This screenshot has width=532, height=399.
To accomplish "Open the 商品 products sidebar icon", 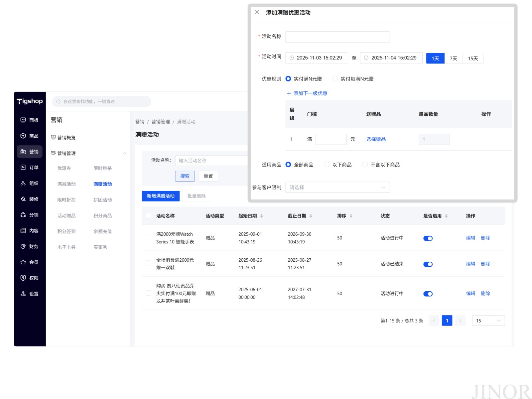I will pyautogui.click(x=23, y=136).
